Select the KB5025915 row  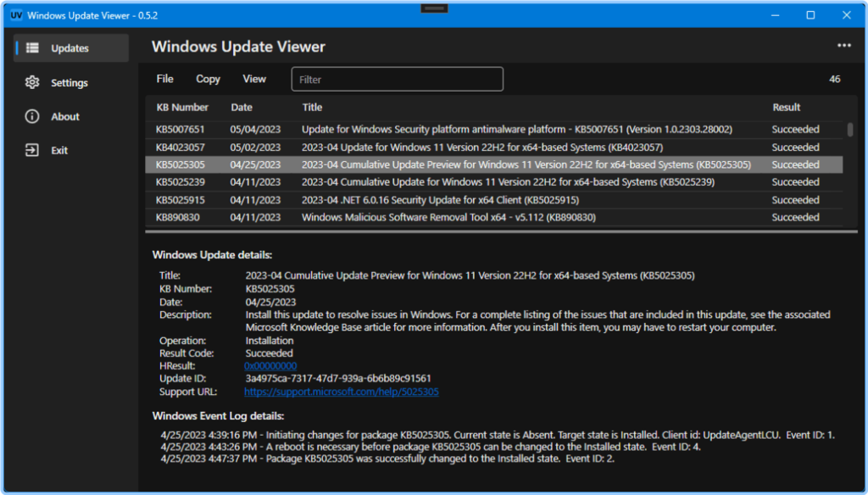point(494,200)
